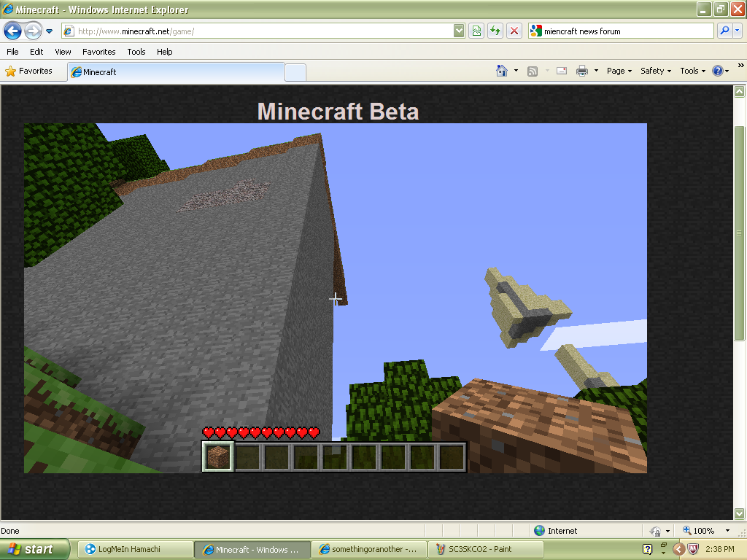Click the address bar with minecraft.net URL
Viewport: 747px width, 560px height.
(258, 31)
